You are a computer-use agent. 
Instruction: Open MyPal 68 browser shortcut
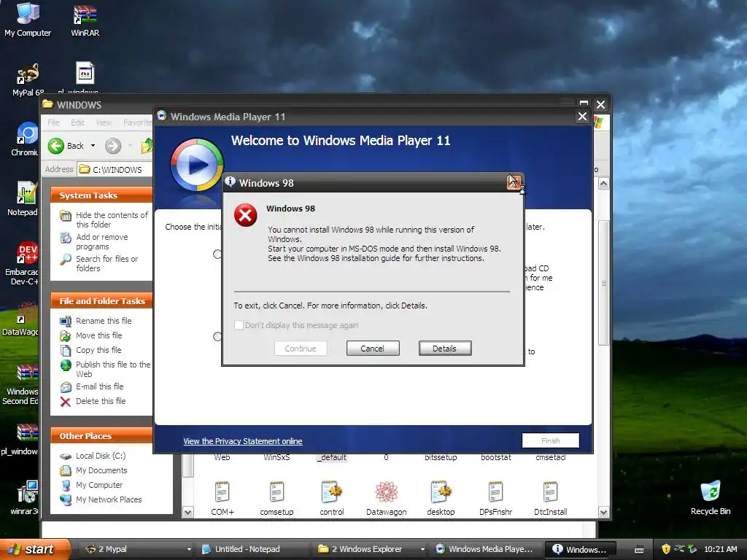pyautogui.click(x=28, y=79)
